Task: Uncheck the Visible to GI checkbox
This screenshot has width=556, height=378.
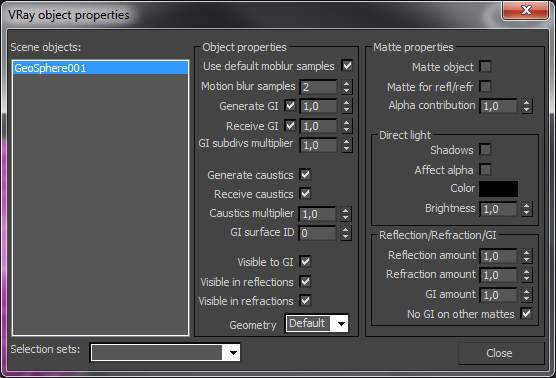Action: pyautogui.click(x=305, y=262)
